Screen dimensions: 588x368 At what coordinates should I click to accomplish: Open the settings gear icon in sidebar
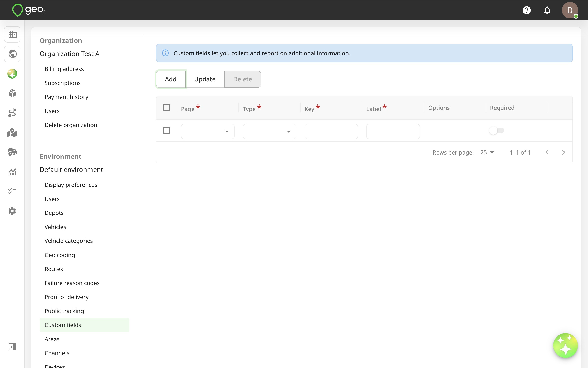[x=12, y=211]
